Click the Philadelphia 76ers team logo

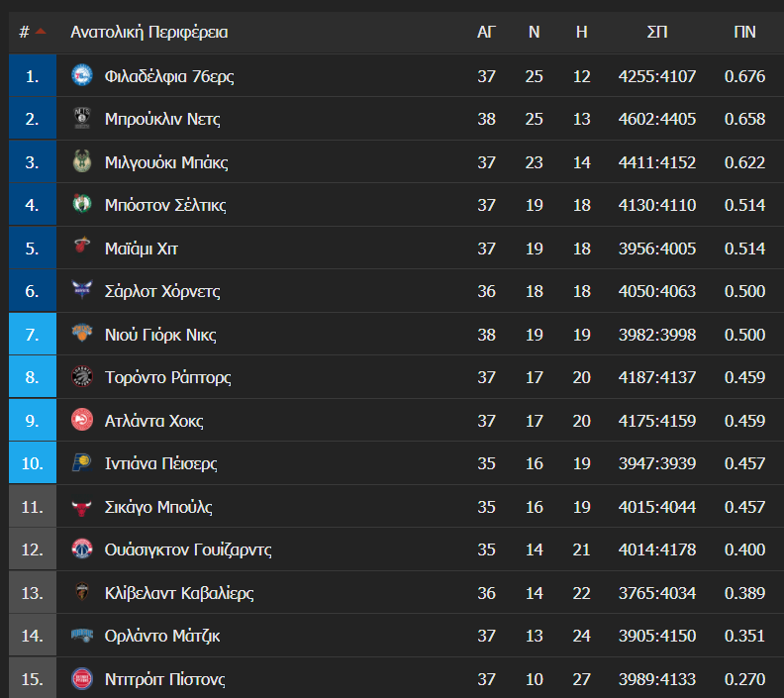(81, 75)
